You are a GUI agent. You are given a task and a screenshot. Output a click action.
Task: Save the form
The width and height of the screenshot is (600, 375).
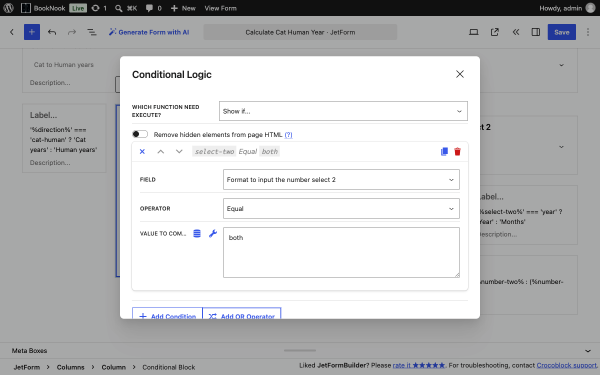[561, 32]
